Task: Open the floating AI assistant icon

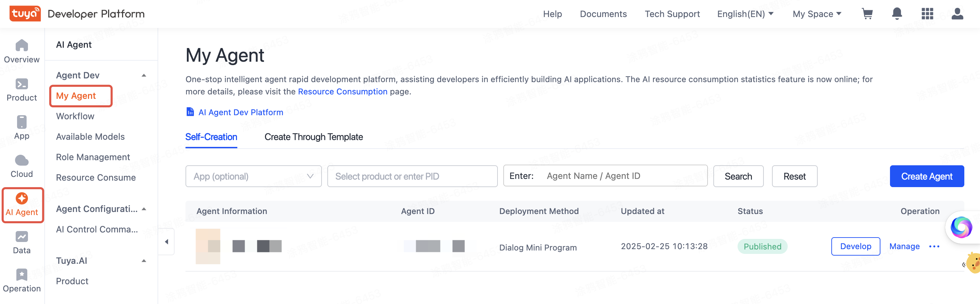Action: [x=961, y=227]
